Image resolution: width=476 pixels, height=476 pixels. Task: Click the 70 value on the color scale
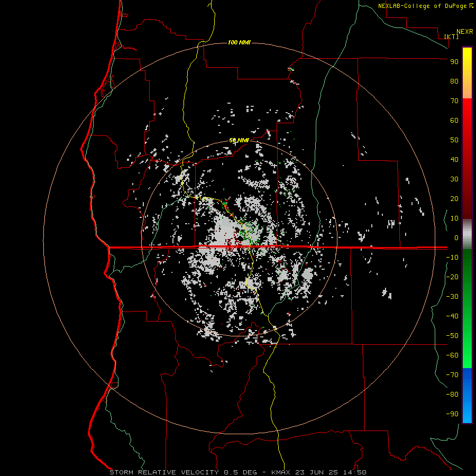(x=454, y=101)
